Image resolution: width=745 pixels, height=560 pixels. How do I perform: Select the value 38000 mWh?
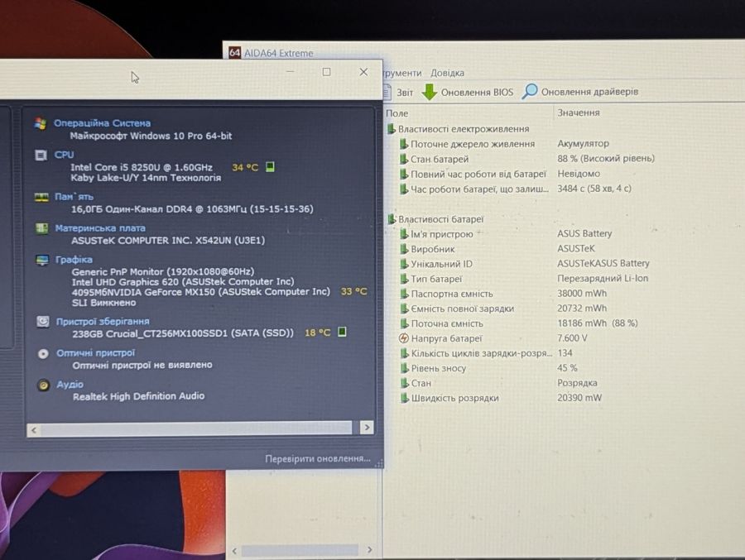[582, 294]
